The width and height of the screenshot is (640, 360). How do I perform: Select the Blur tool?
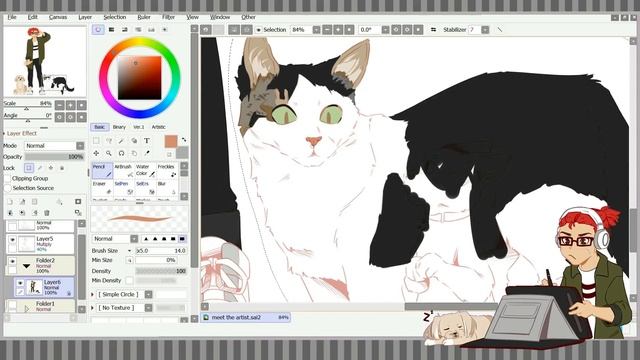pos(167,188)
